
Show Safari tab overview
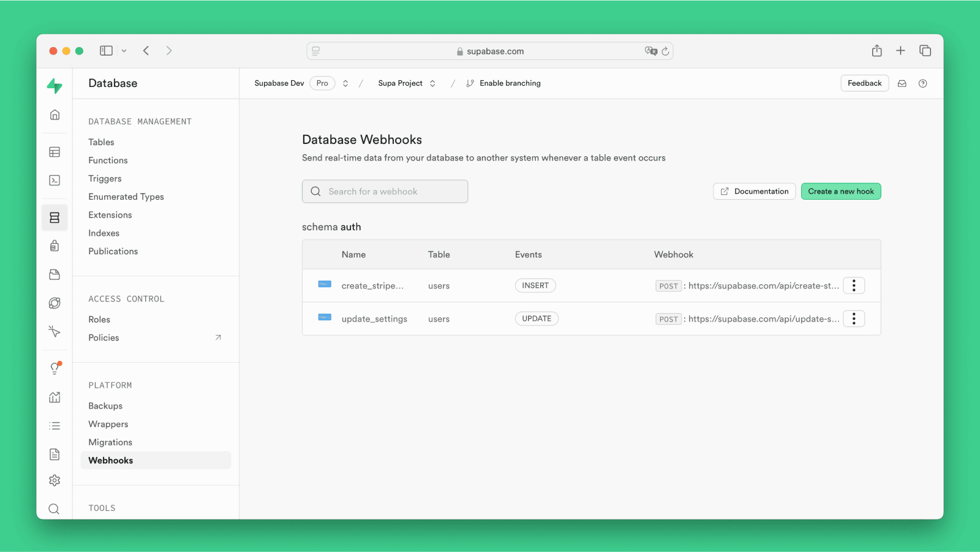pyautogui.click(x=925, y=51)
